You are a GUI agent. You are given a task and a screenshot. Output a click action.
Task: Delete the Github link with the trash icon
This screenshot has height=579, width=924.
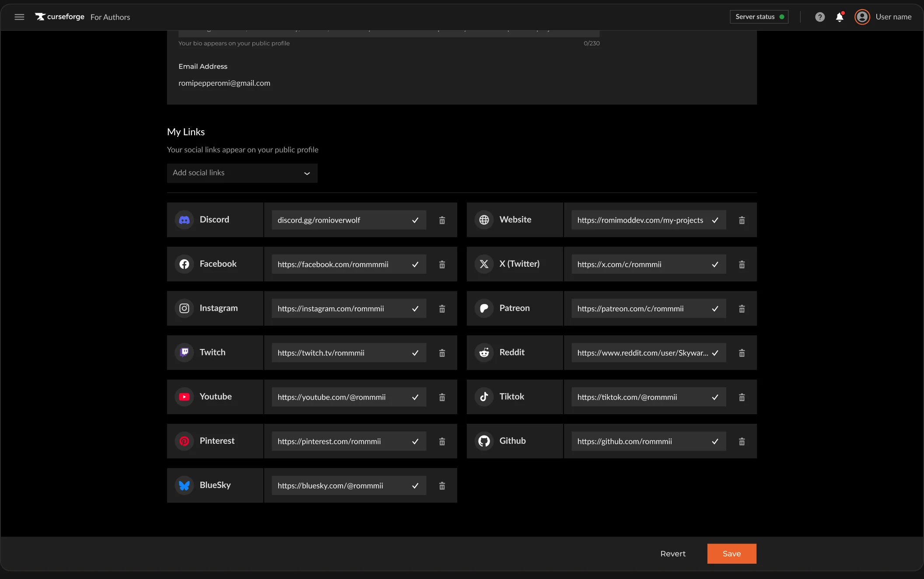[x=742, y=441]
